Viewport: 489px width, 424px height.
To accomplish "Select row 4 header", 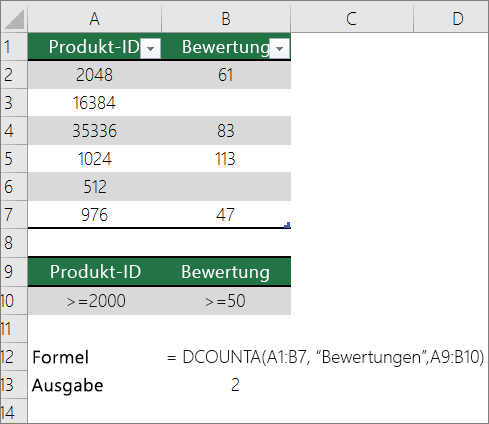I will pyautogui.click(x=14, y=131).
